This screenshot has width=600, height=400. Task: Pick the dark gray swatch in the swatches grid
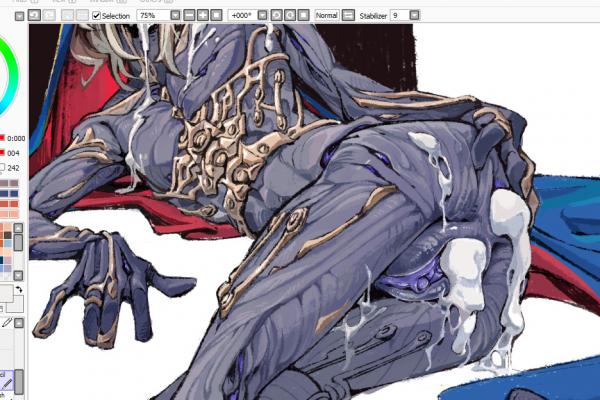(x=8, y=234)
